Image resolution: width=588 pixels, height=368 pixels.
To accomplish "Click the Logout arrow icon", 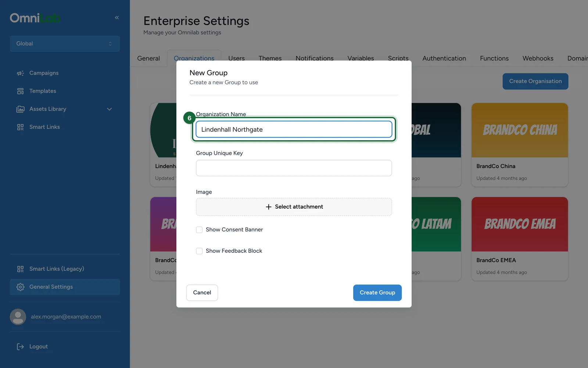I will pos(20,347).
